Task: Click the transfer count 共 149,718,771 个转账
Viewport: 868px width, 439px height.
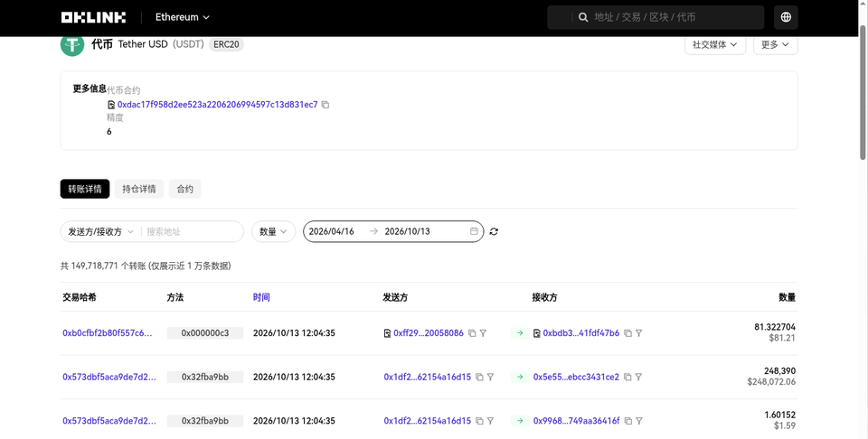Action: pos(103,266)
